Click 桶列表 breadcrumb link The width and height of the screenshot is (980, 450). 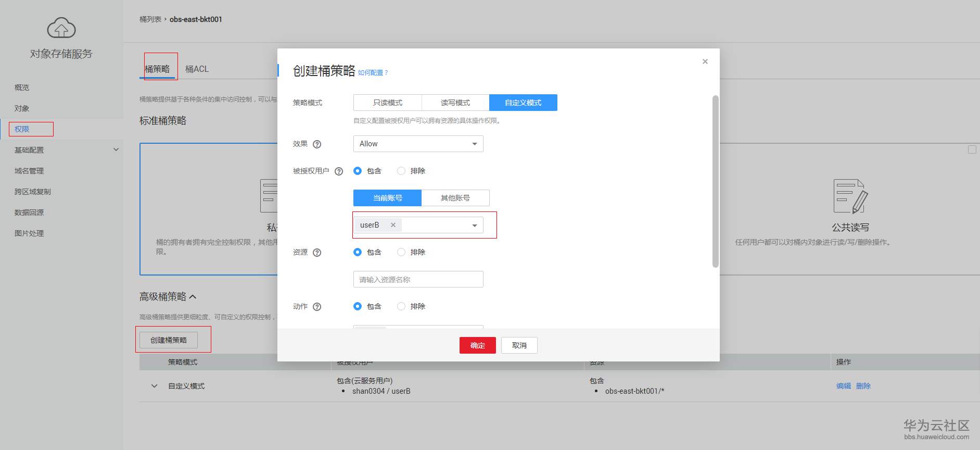pyautogui.click(x=150, y=19)
